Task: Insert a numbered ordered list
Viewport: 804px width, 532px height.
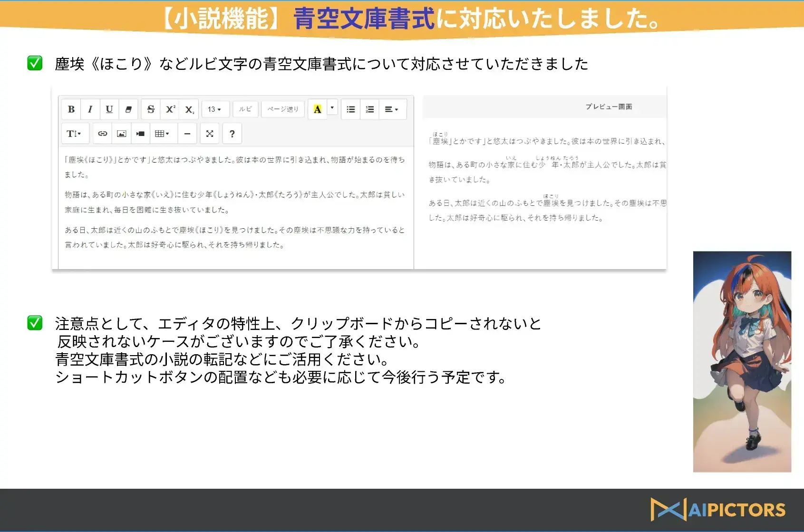Action: pos(369,109)
